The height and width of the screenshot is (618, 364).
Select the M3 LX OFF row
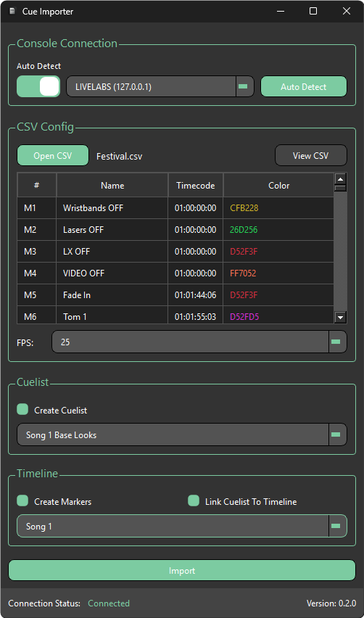[x=175, y=252]
